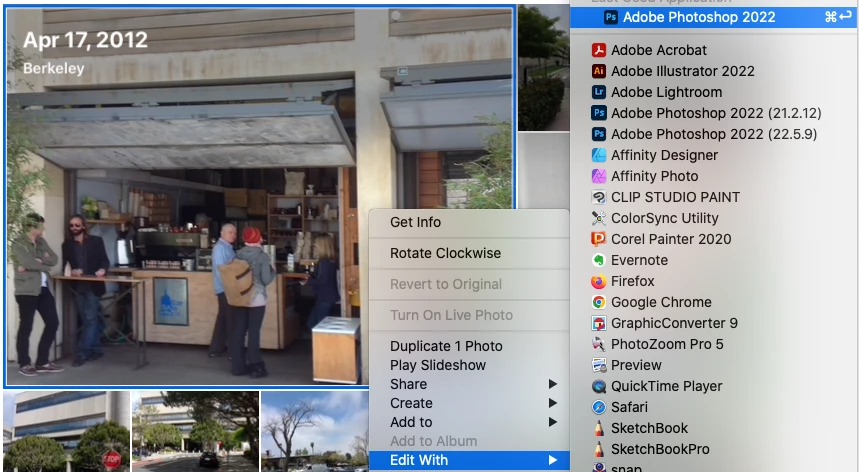This screenshot has width=859, height=472.
Task: Click the CLIP STUDIO PAINT icon
Action: click(x=598, y=197)
